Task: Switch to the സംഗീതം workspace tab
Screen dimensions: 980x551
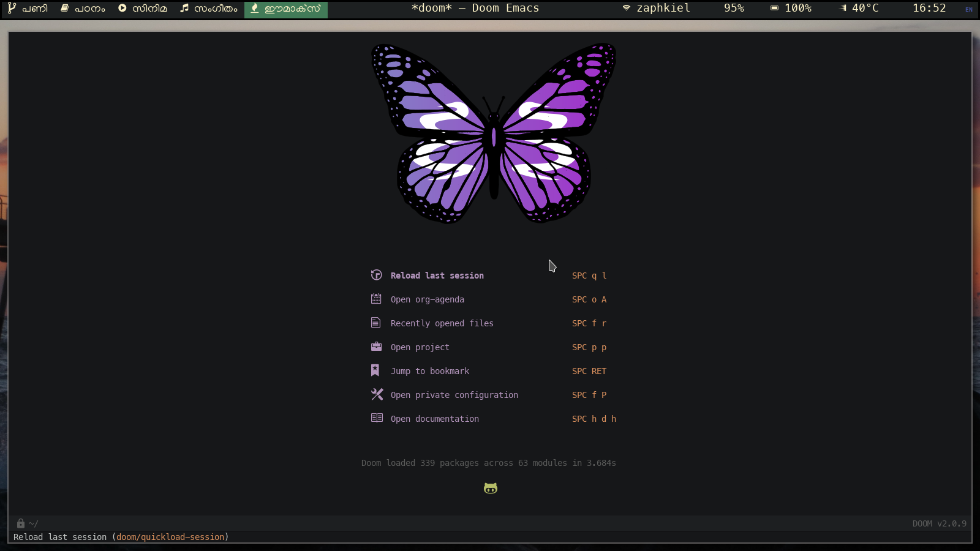Action: pyautogui.click(x=209, y=9)
